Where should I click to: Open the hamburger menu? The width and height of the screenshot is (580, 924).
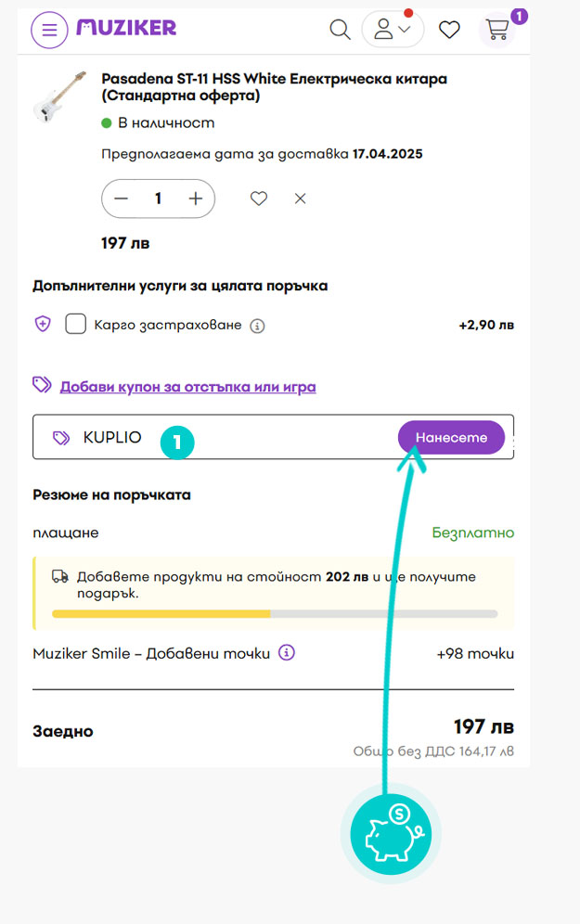pos(49,30)
